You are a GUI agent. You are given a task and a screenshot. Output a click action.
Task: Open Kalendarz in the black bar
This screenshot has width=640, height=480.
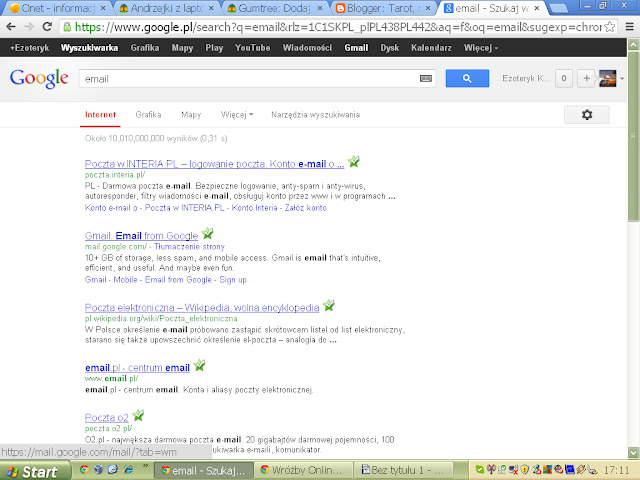tap(431, 48)
